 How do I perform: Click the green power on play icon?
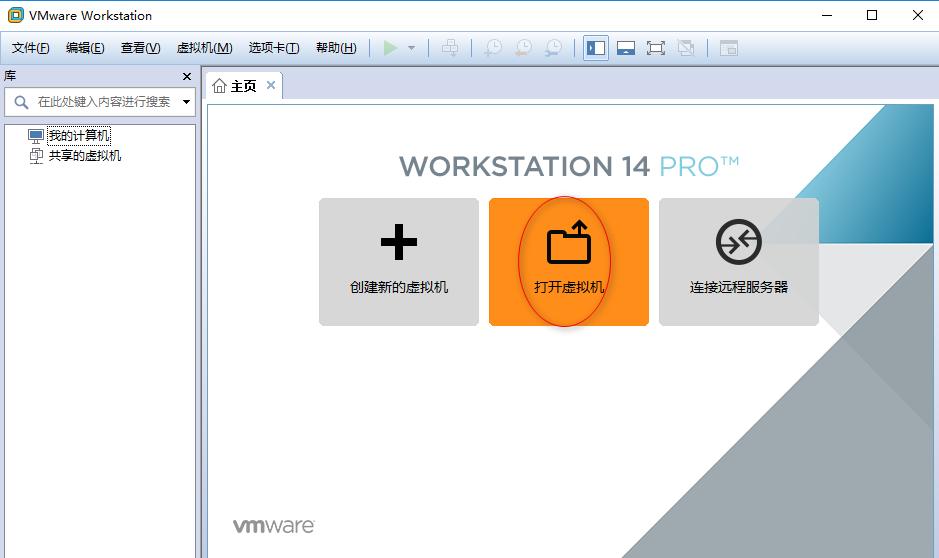tap(390, 48)
